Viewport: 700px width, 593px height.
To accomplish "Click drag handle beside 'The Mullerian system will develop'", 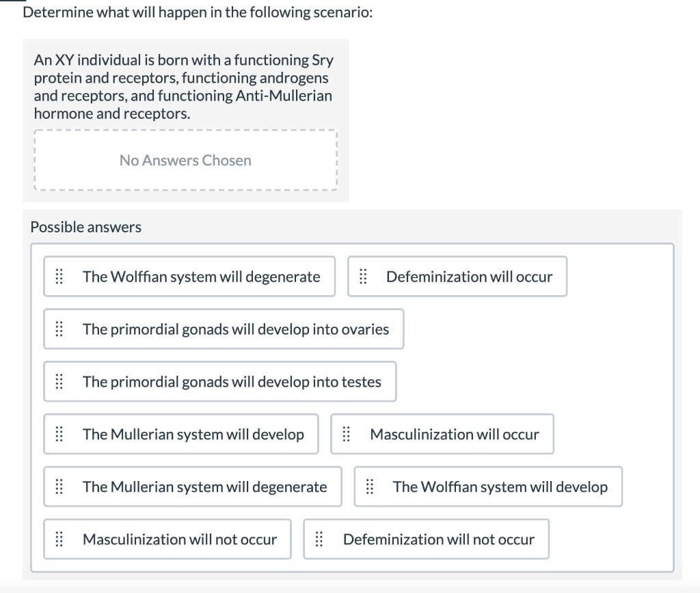I will pyautogui.click(x=59, y=435).
